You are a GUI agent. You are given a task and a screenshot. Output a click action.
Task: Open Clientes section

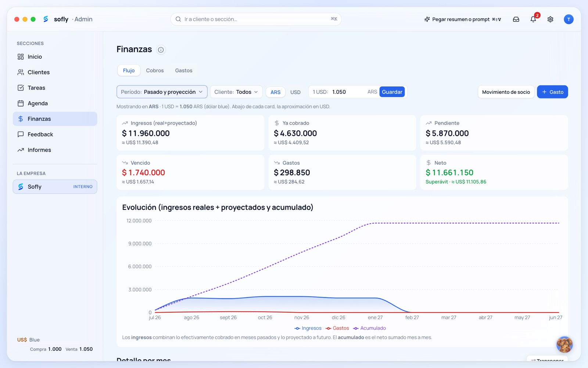coord(55,72)
